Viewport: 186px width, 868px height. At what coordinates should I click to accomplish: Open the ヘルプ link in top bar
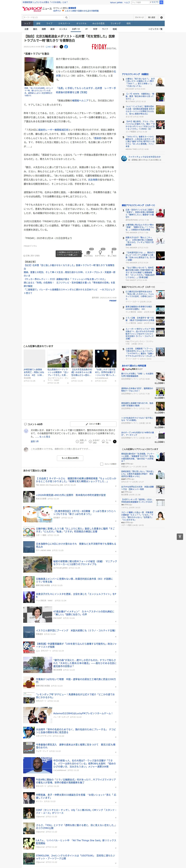coord(127,2)
